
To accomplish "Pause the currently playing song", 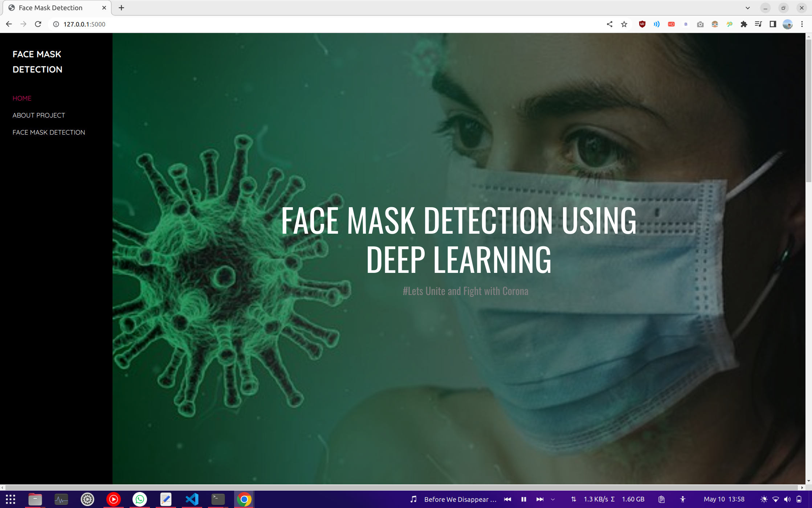I will (x=524, y=499).
